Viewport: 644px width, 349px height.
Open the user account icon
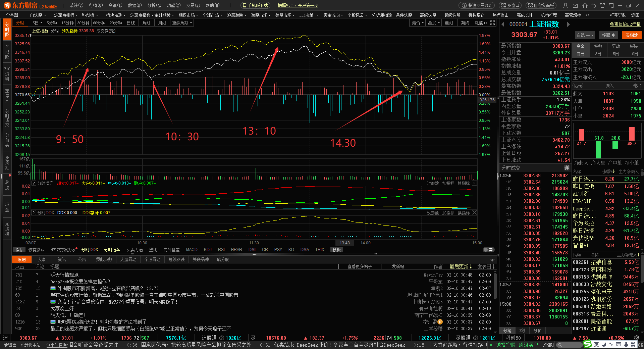(x=566, y=5)
